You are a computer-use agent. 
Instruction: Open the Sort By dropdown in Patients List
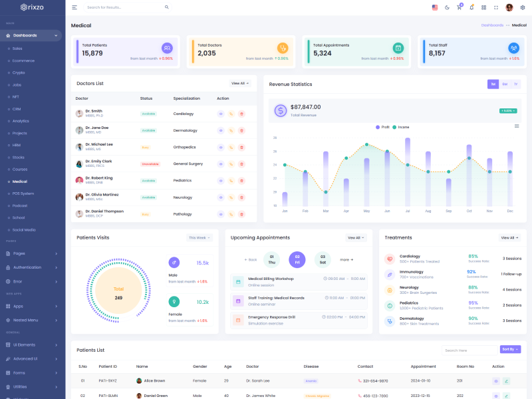click(510, 349)
